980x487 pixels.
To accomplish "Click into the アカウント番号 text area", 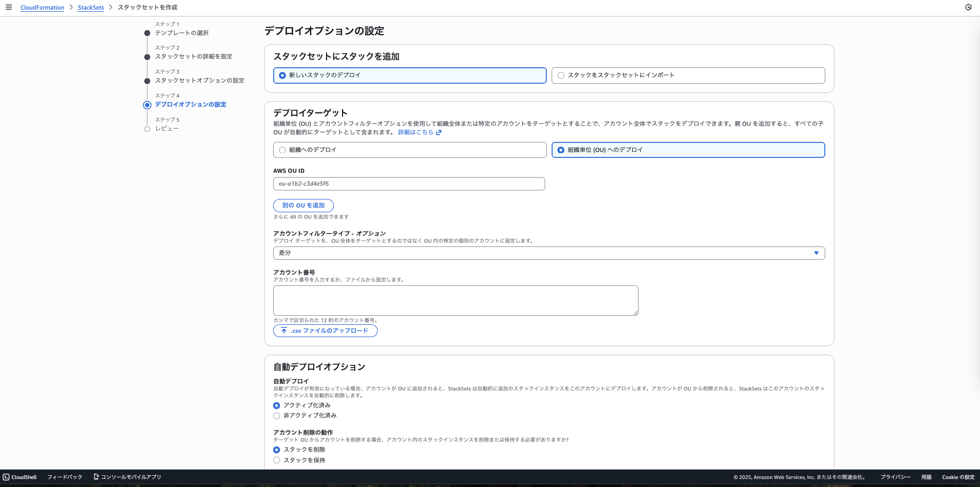I will pos(455,300).
